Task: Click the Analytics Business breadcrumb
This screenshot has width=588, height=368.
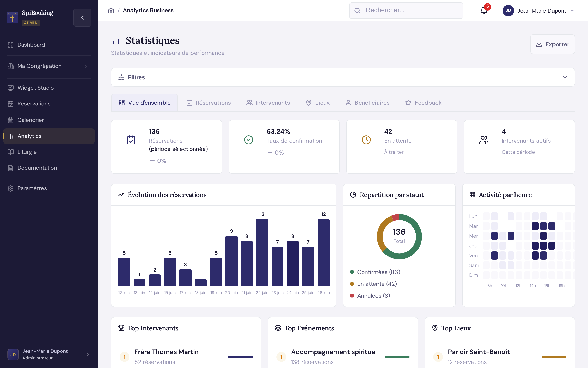Action: click(148, 10)
